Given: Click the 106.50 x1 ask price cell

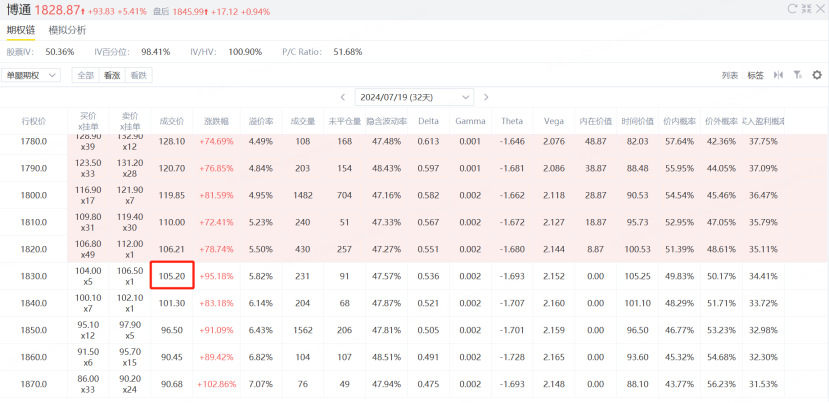Looking at the screenshot, I should click(x=130, y=276).
